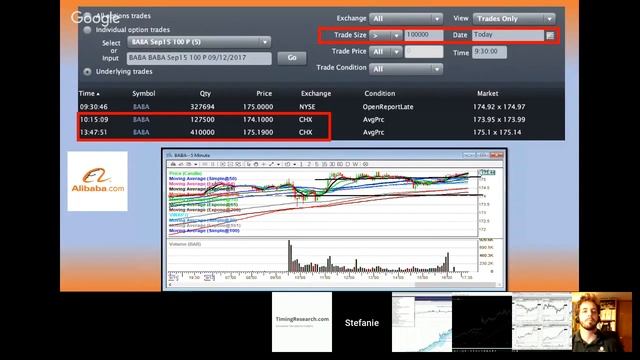
Task: Sort table by Exchange column header
Action: point(316,93)
